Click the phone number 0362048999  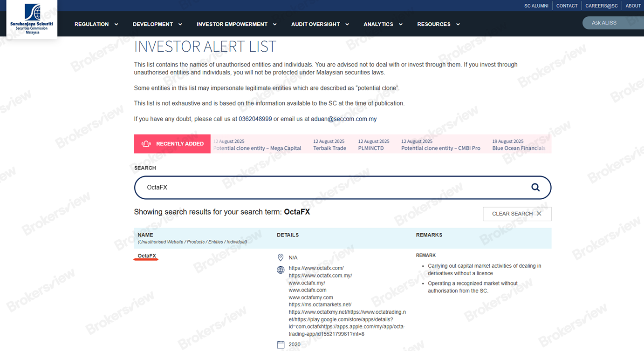coord(255,119)
